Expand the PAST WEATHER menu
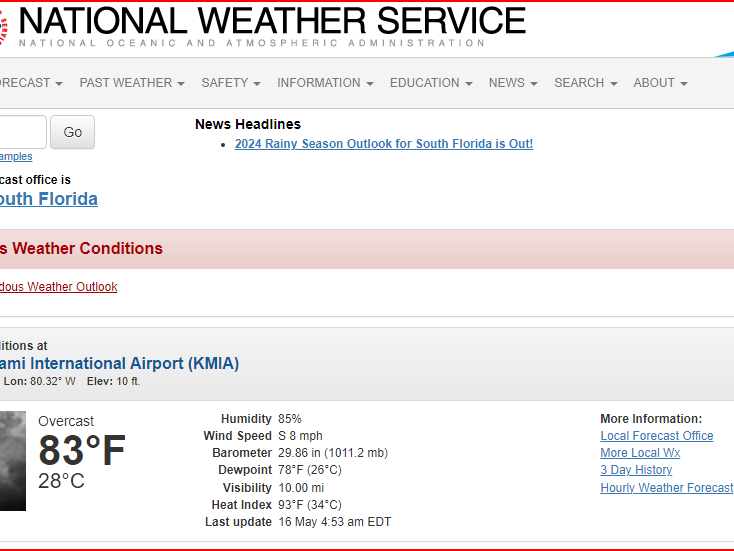734x551 pixels. point(132,83)
